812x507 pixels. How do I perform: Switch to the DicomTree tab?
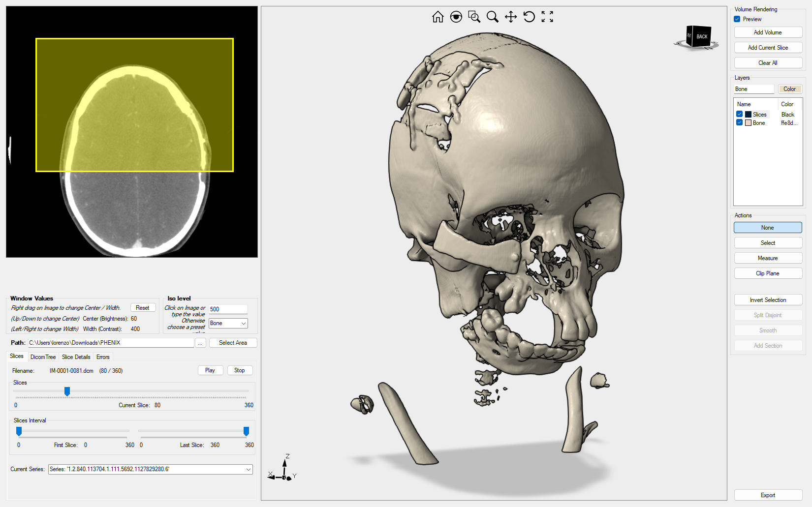[x=43, y=357]
